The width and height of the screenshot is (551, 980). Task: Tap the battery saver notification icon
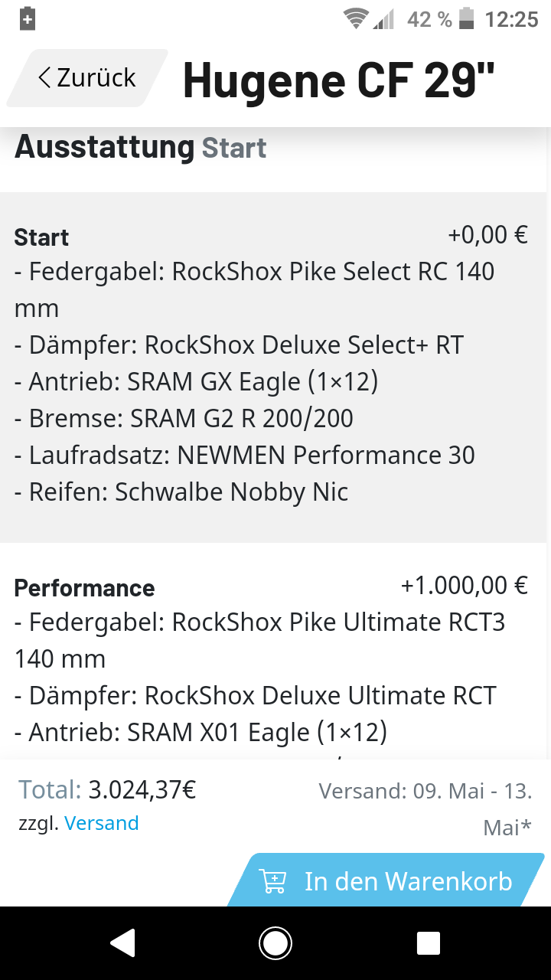point(28,19)
